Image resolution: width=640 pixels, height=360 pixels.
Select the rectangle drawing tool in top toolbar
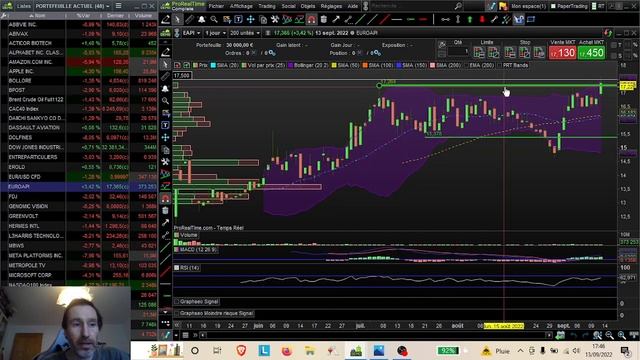tap(531, 19)
